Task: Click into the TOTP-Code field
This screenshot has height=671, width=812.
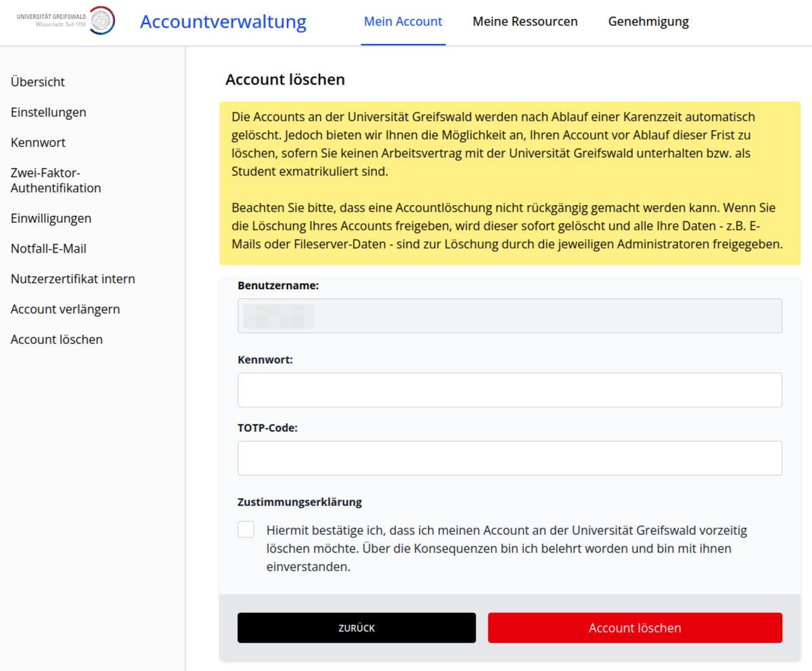Action: point(510,458)
